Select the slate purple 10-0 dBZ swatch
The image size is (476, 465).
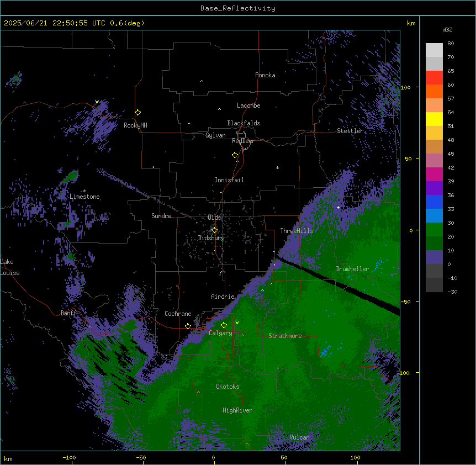click(434, 257)
